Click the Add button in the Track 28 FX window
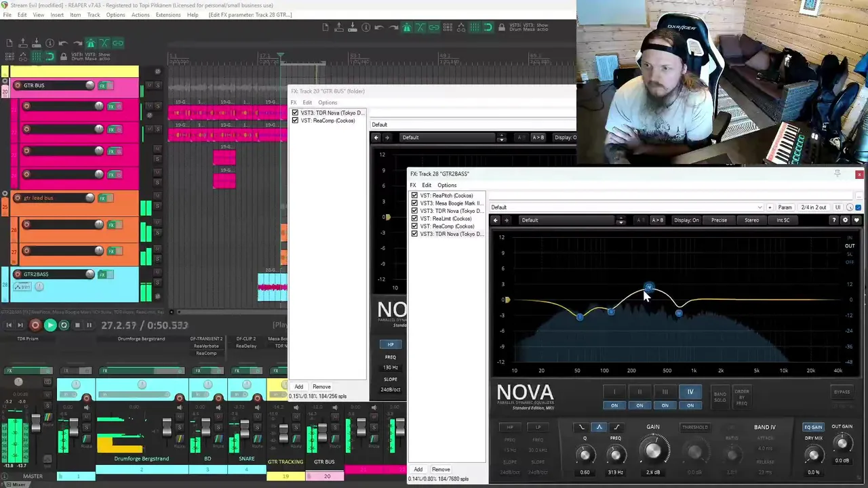 [418, 470]
